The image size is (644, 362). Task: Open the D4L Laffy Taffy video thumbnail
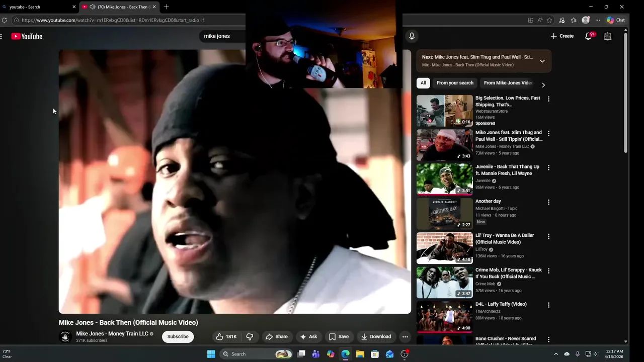(x=445, y=317)
